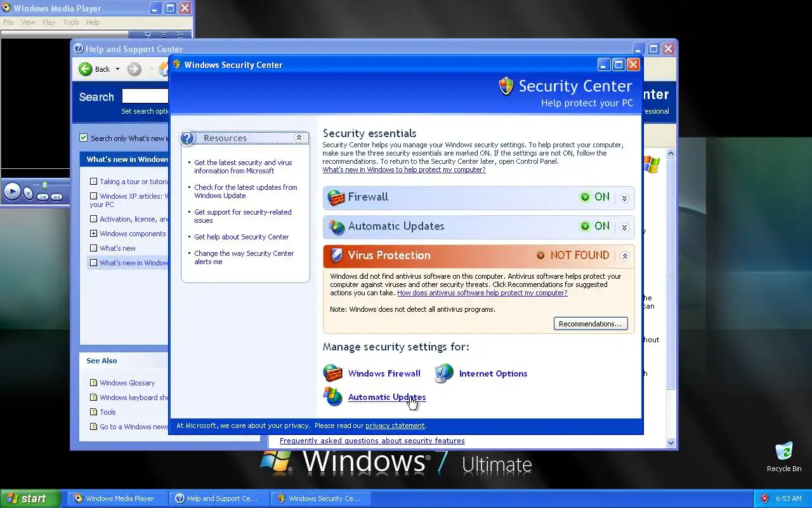Open the Internet Options link
Viewport: 812px width, 508px height.
point(493,373)
